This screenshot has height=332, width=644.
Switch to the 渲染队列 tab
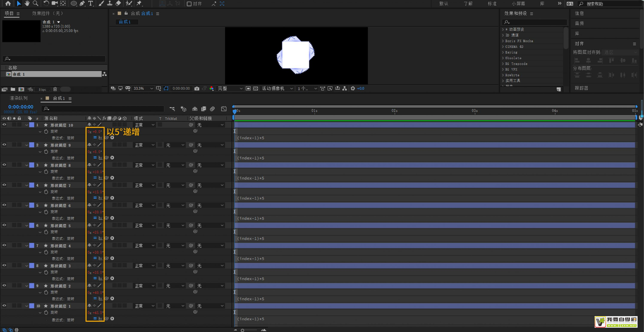18,98
